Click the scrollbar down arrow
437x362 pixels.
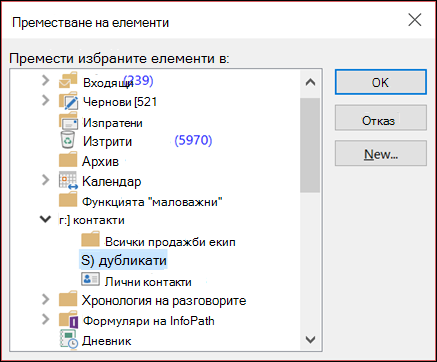coord(310,339)
